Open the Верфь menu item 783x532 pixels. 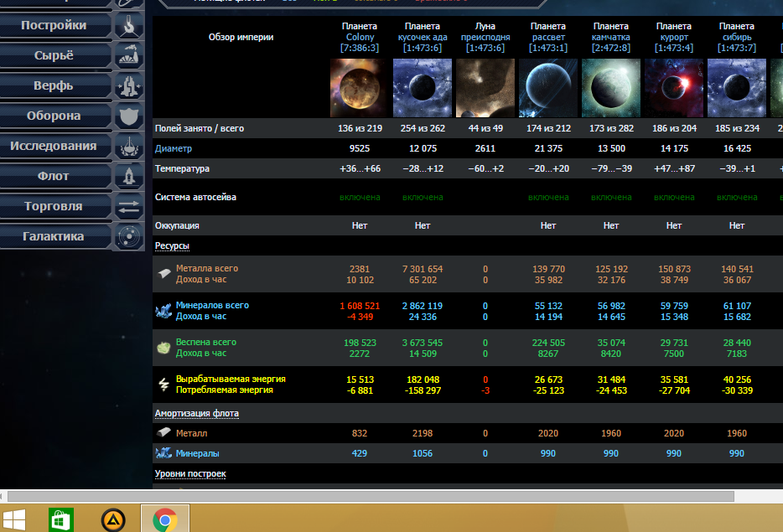tap(54, 85)
